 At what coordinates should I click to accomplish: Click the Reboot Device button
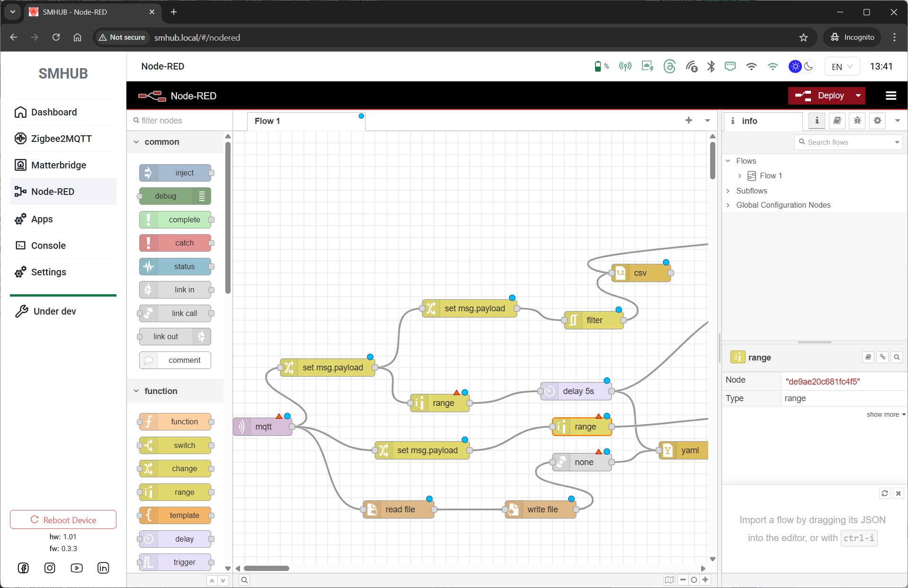pos(63,519)
